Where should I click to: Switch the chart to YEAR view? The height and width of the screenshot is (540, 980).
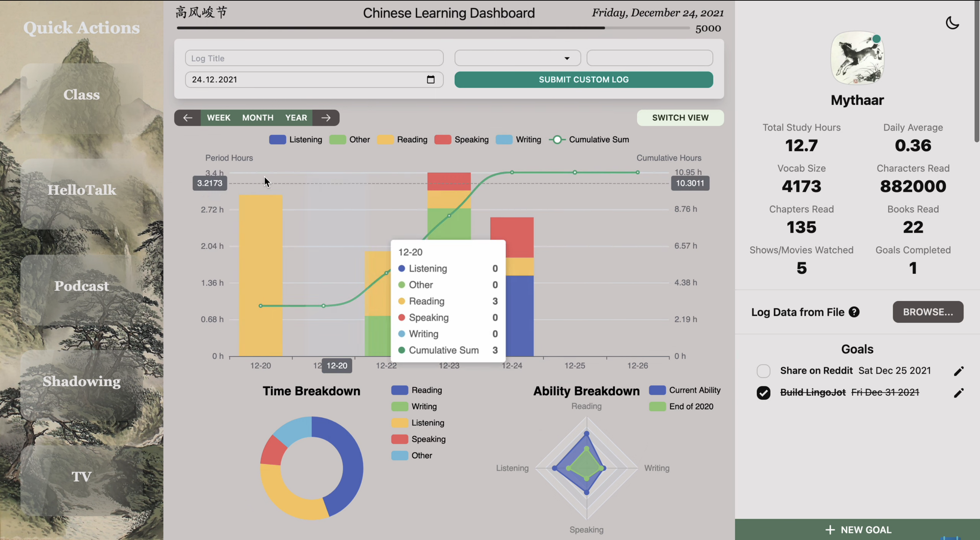(296, 117)
